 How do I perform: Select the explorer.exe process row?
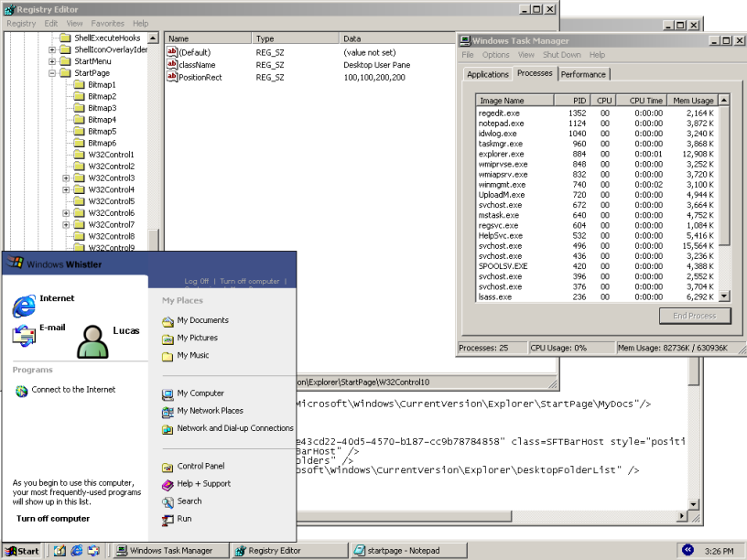(x=597, y=155)
